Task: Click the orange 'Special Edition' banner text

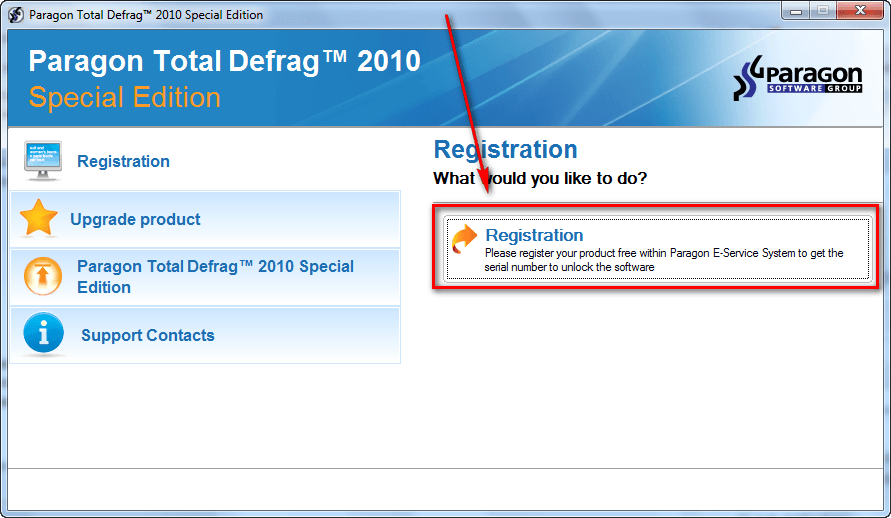Action: pyautogui.click(x=124, y=97)
